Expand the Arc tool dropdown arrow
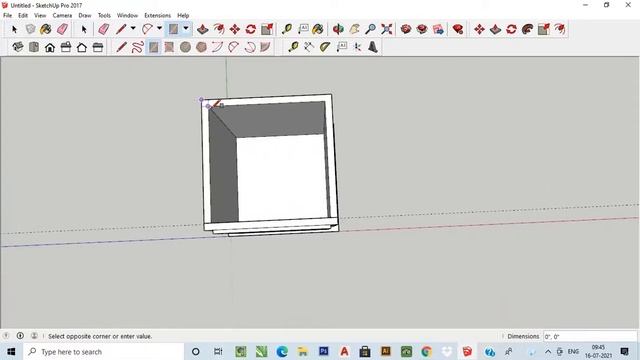 tap(160, 29)
